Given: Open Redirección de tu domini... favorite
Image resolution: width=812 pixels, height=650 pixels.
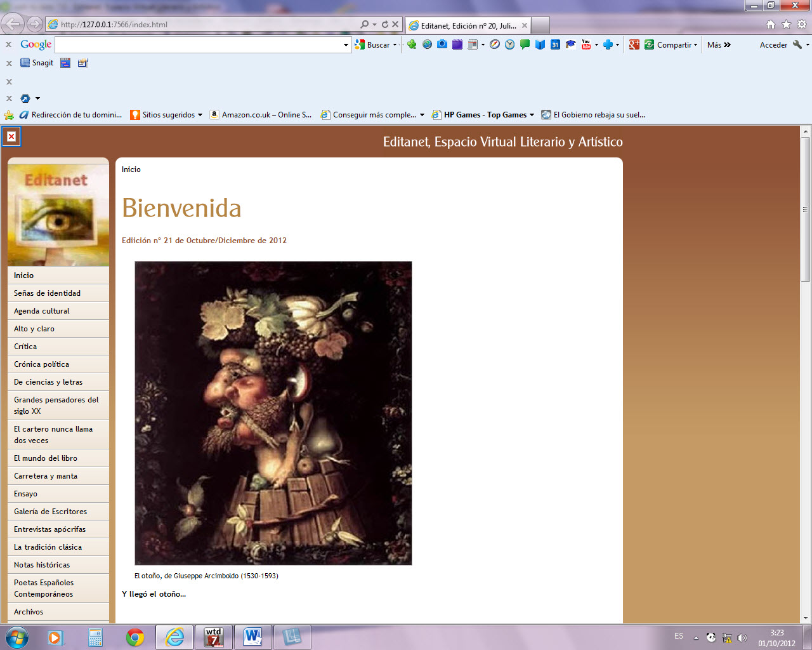Looking at the screenshot, I should tap(70, 115).
